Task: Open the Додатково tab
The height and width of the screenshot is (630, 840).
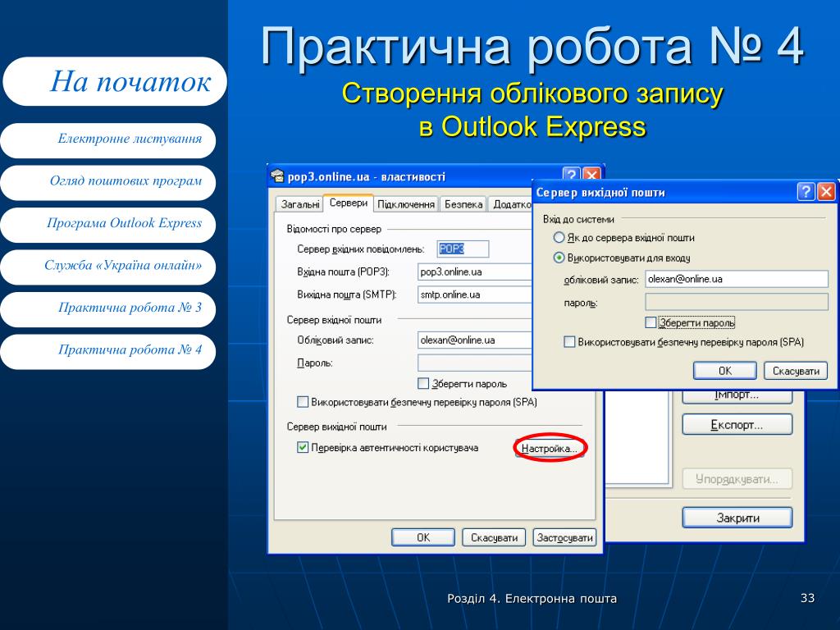Action: tap(510, 204)
